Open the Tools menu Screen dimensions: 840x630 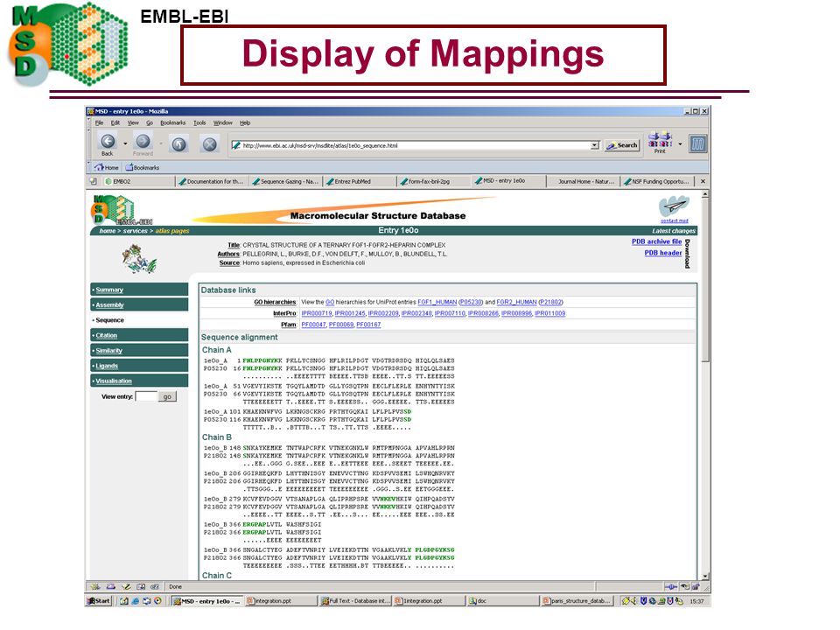(199, 122)
